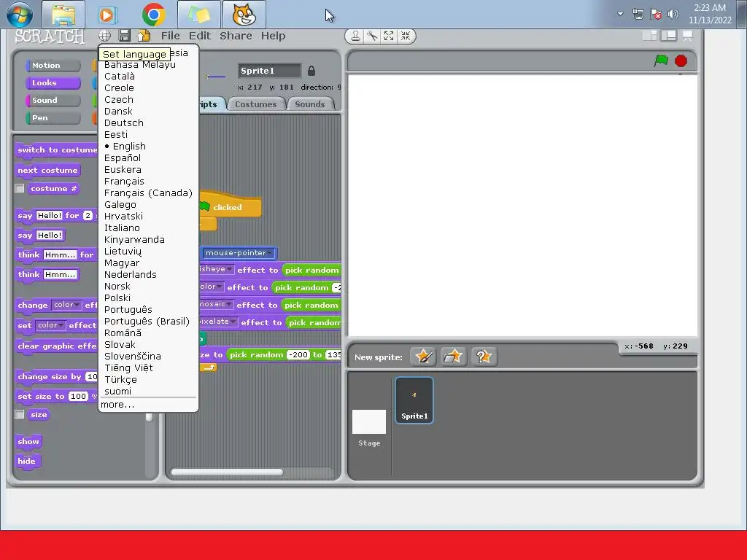Click the Action Center flag tray icon

[656, 15]
